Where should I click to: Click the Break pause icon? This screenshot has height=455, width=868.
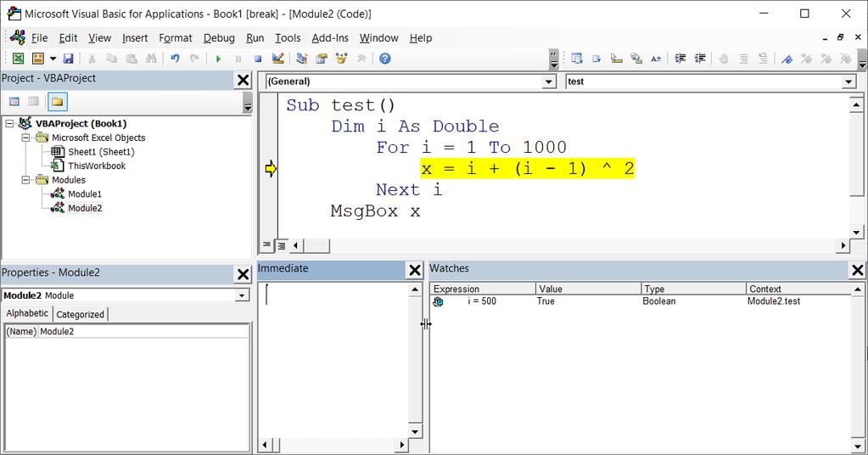pyautogui.click(x=238, y=59)
